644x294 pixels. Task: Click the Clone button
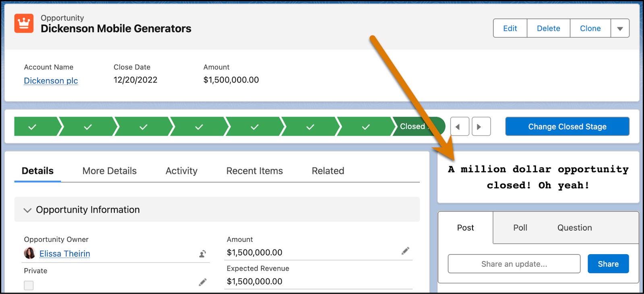(590, 28)
